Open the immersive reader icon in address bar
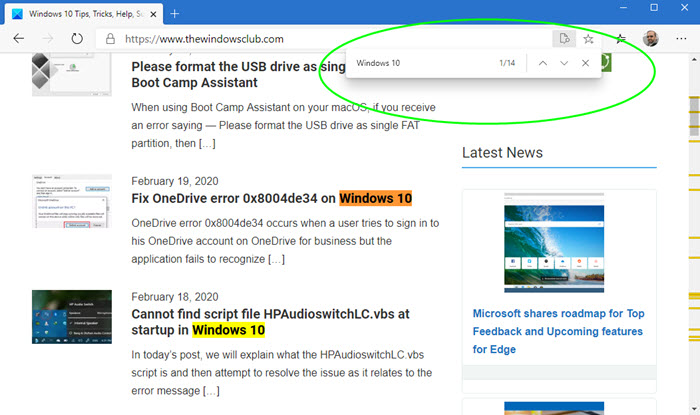The image size is (700, 415). (x=564, y=39)
